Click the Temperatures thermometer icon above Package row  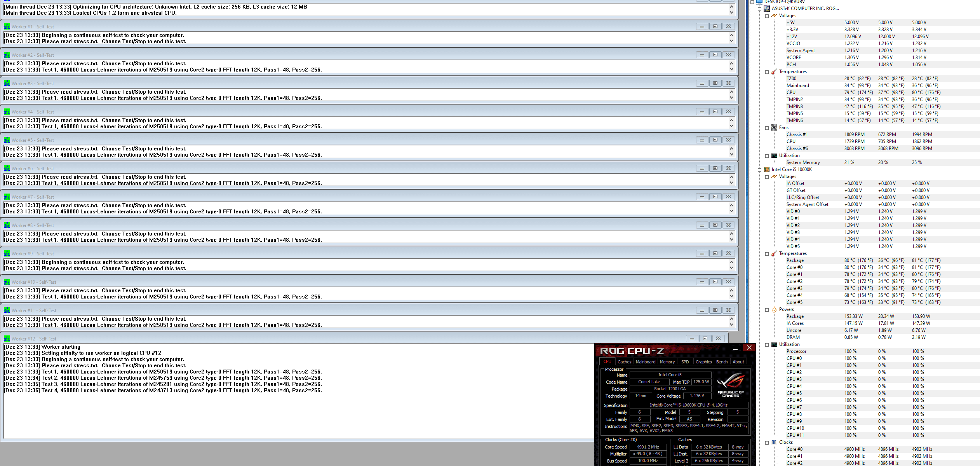(x=774, y=253)
